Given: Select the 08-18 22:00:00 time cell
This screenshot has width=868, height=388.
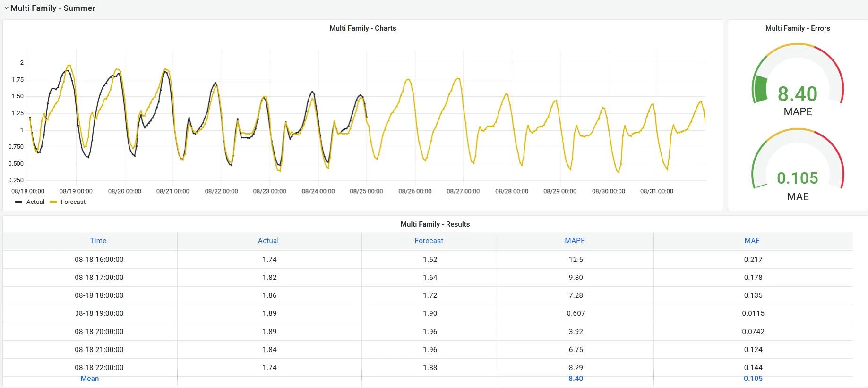Looking at the screenshot, I should tap(99, 368).
